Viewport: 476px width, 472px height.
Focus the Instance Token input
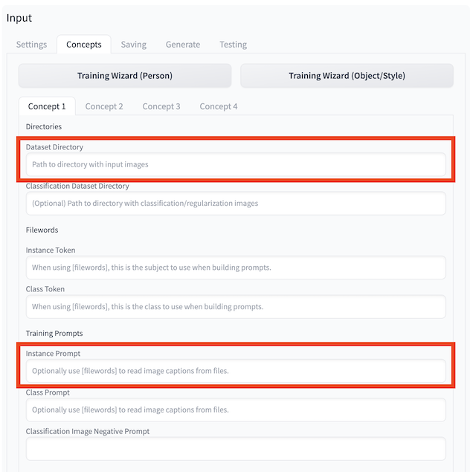pyautogui.click(x=236, y=267)
